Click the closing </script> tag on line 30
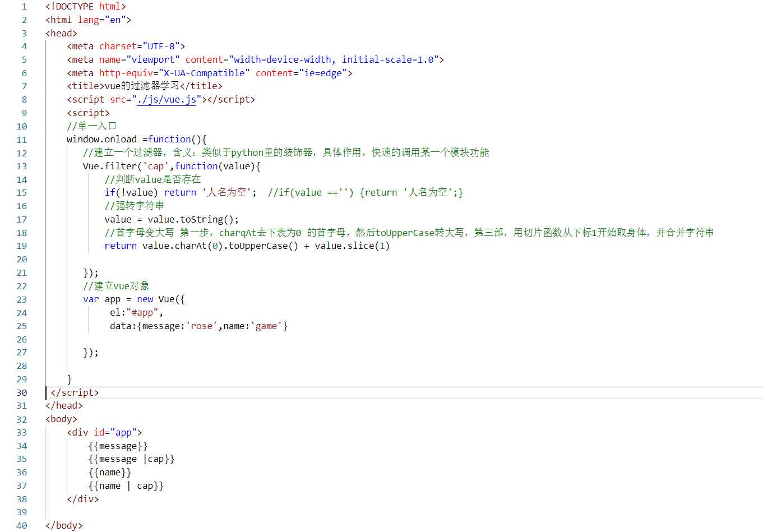The height and width of the screenshot is (532, 763). 75,392
